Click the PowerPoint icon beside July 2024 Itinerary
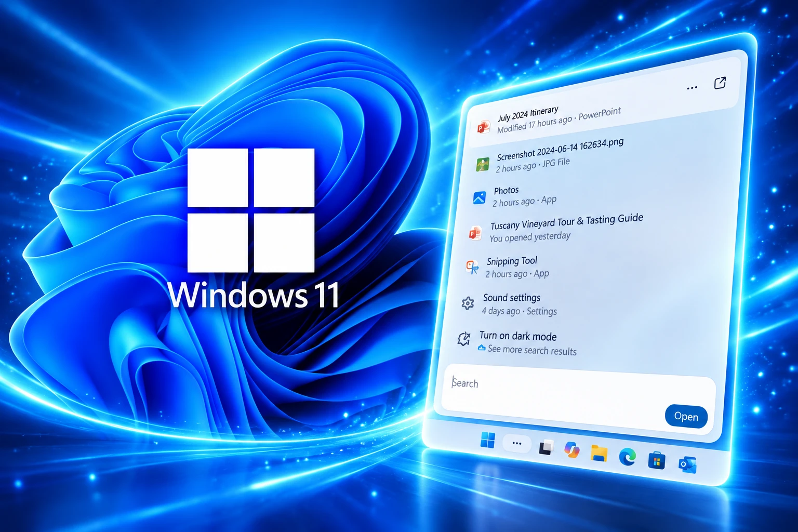 coord(483,127)
